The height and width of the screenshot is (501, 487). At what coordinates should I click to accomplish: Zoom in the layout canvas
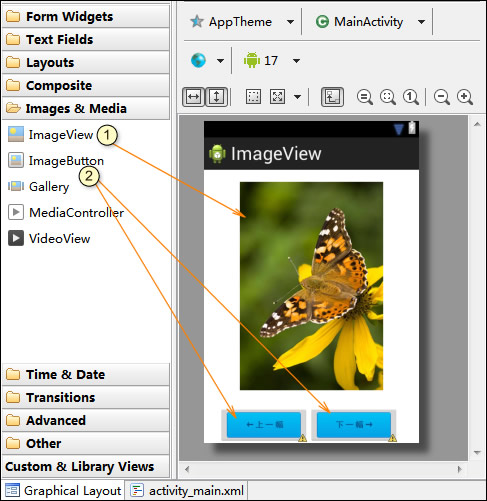coord(465,97)
